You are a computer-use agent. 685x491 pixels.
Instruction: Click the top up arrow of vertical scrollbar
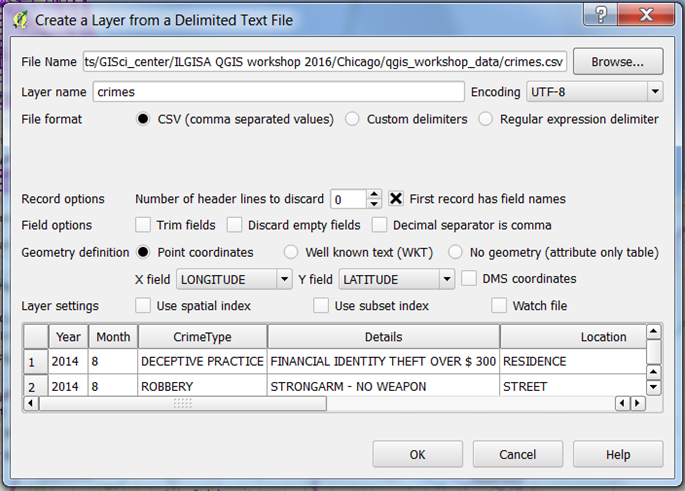pyautogui.click(x=653, y=332)
